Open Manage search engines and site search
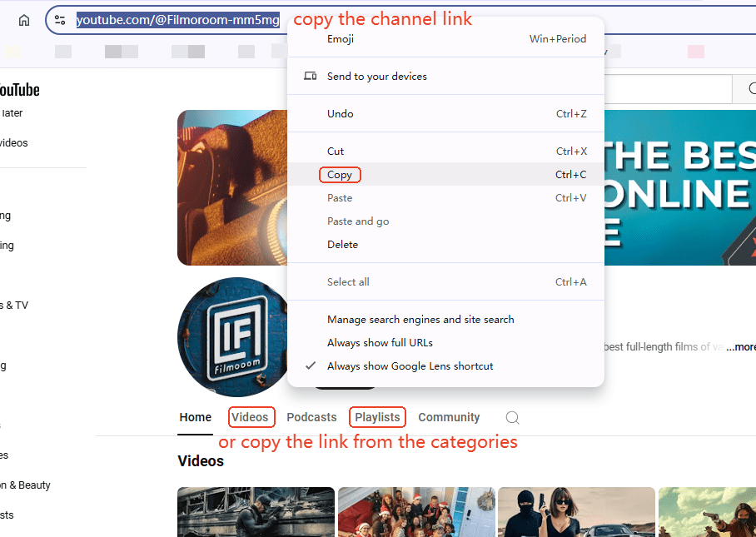Image resolution: width=756 pixels, height=537 pixels. [x=420, y=320]
